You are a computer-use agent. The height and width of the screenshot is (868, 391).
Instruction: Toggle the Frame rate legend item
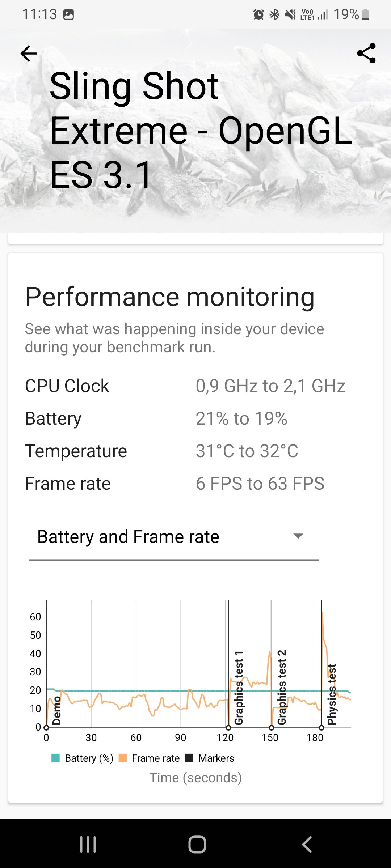point(150,758)
